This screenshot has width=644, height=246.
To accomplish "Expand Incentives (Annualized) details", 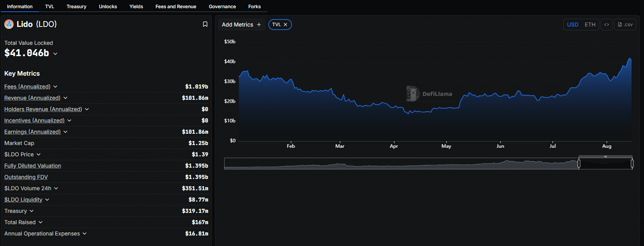I will click(69, 120).
